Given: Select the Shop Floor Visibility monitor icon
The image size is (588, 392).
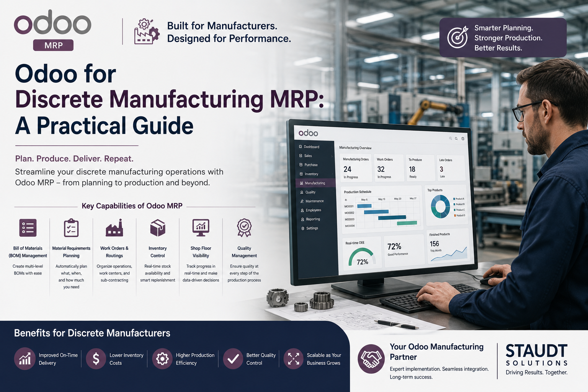Looking at the screenshot, I should (x=201, y=228).
